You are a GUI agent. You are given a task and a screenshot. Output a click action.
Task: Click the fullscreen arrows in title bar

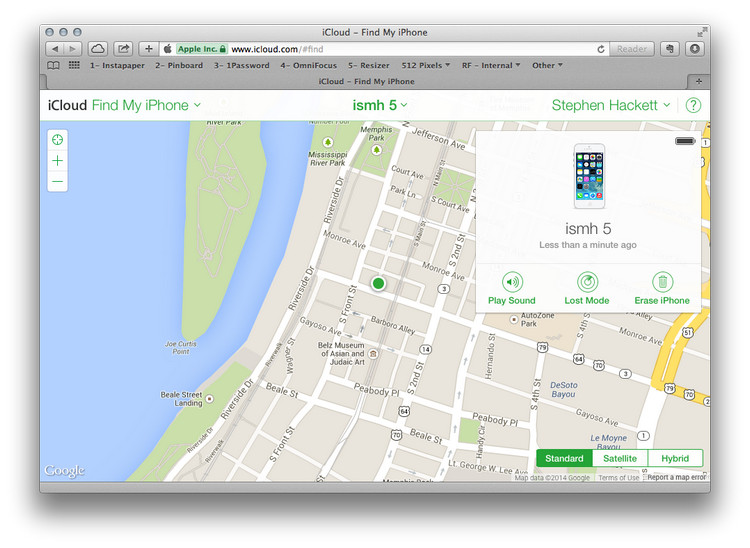701,33
